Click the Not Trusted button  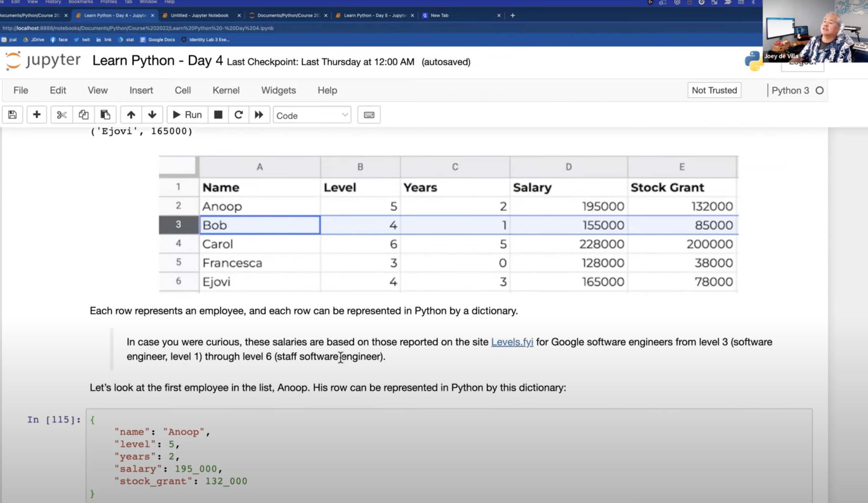(714, 90)
